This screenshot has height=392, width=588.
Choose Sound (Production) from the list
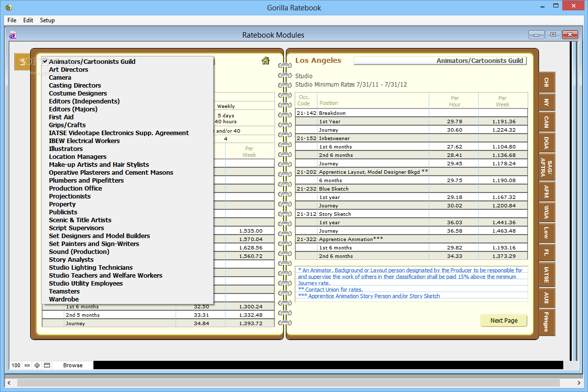128,251
